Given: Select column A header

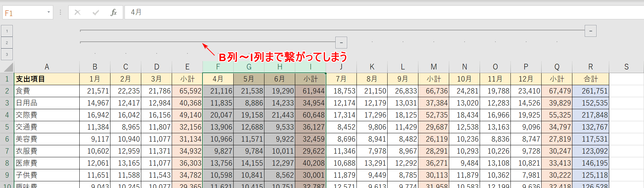Looking at the screenshot, I should pos(47,67).
